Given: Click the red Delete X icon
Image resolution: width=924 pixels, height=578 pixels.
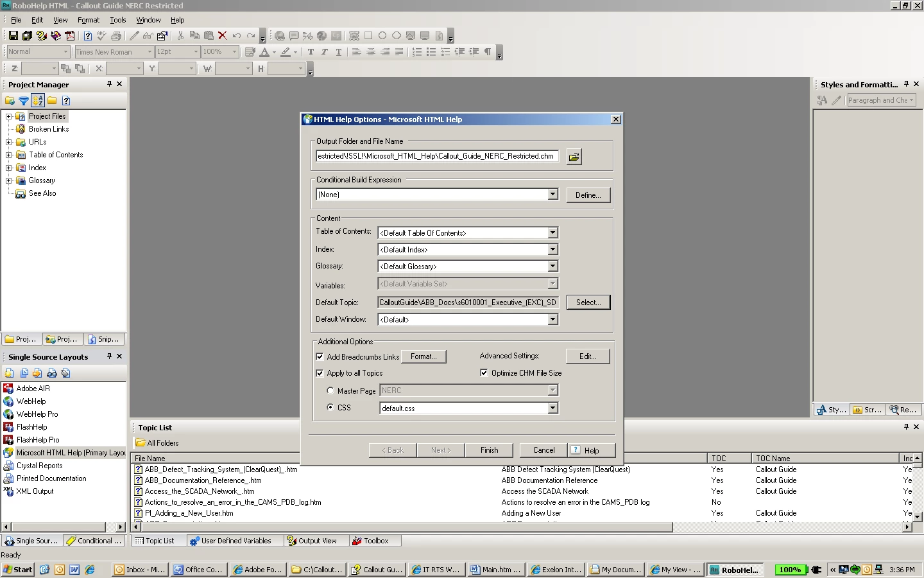Looking at the screenshot, I should coord(222,36).
